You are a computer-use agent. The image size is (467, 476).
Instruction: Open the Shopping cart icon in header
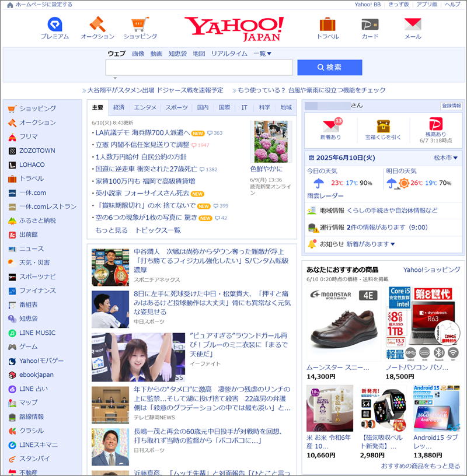click(x=140, y=24)
